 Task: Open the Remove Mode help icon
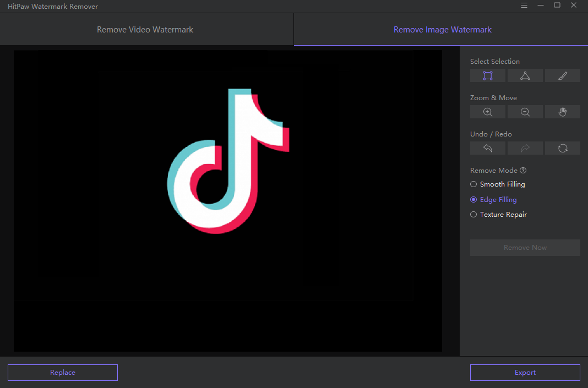pyautogui.click(x=523, y=170)
